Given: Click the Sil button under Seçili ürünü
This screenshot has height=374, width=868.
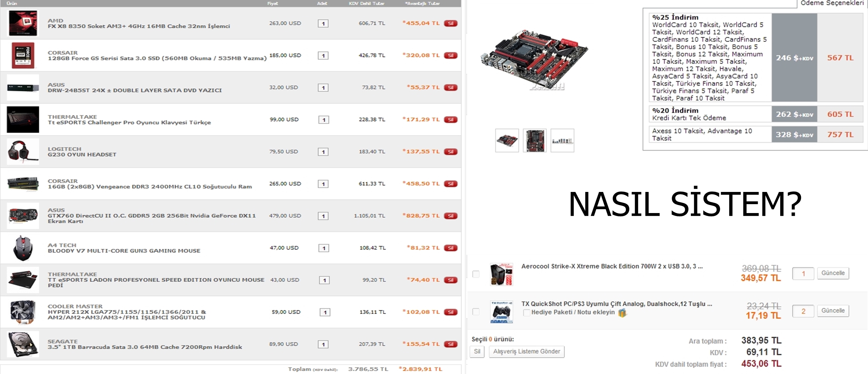Looking at the screenshot, I should pos(477,352).
